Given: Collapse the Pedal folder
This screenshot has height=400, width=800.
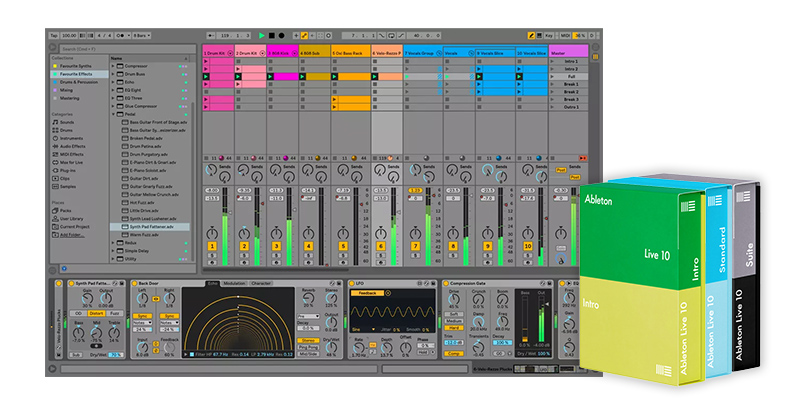Looking at the screenshot, I should [113, 114].
